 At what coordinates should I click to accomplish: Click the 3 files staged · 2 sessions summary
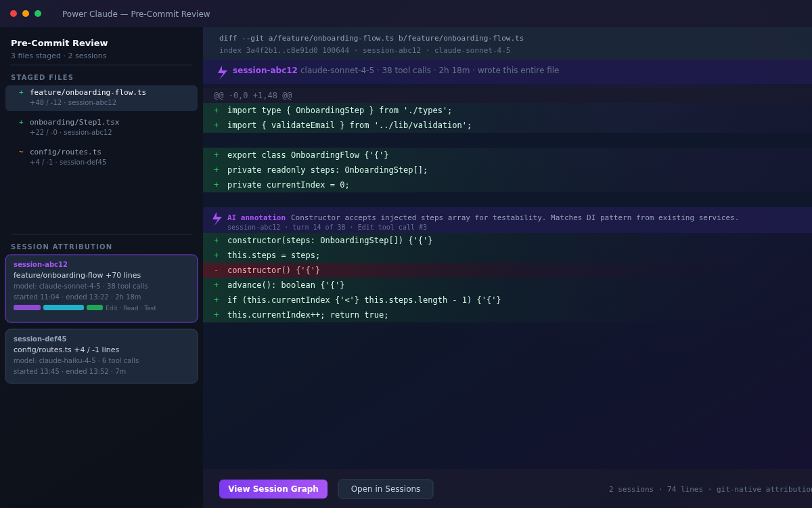coord(59,56)
